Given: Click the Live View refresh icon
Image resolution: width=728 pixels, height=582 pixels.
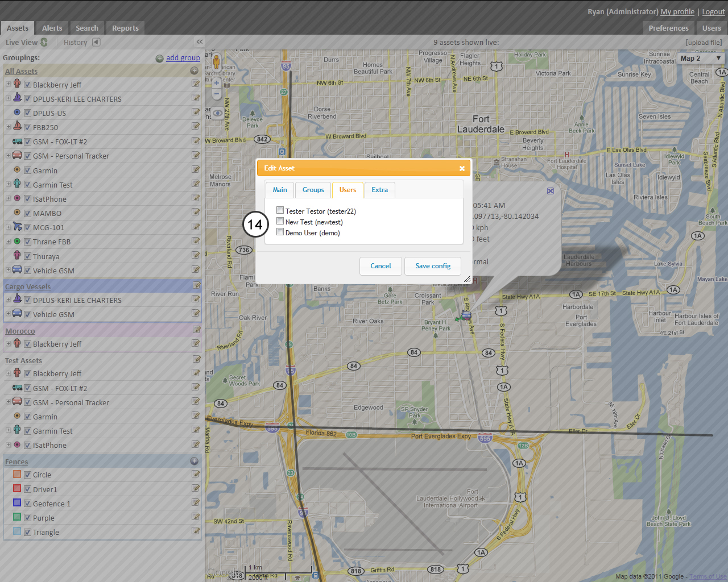Looking at the screenshot, I should pyautogui.click(x=43, y=41).
